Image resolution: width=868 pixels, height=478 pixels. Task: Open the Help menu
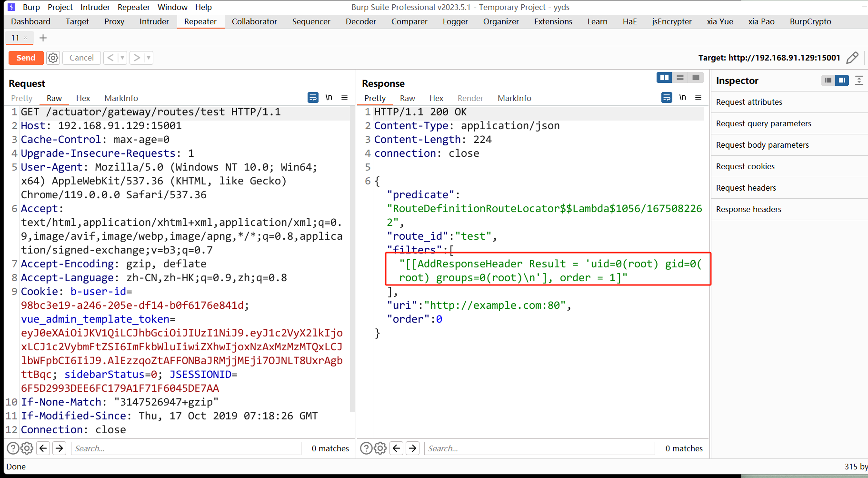click(x=203, y=7)
